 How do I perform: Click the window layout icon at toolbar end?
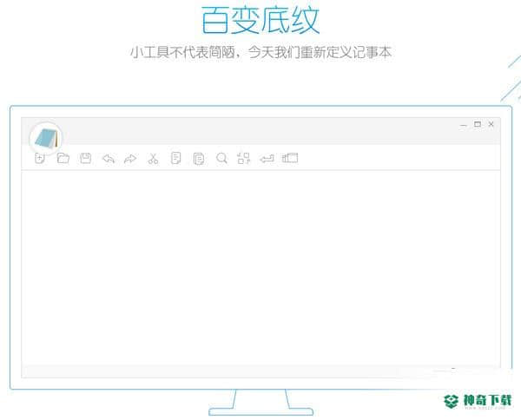[290, 158]
